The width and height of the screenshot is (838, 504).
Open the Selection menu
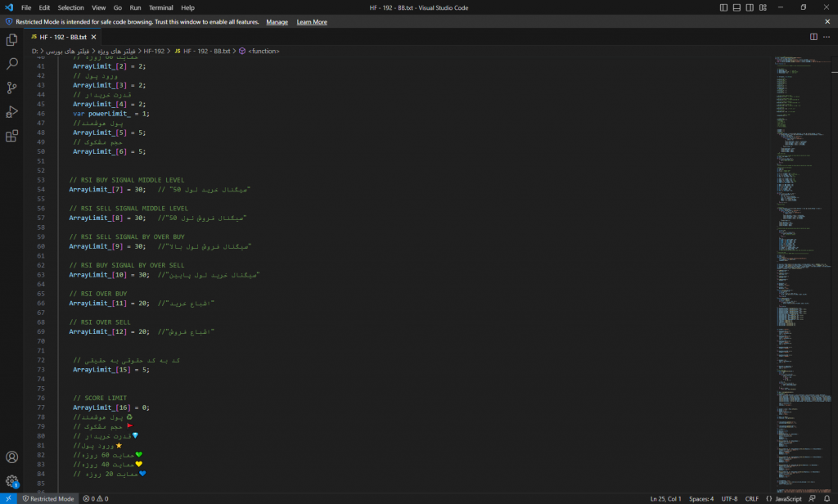coord(70,7)
